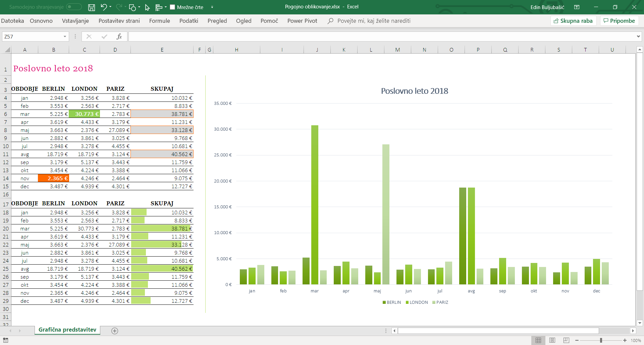Select the Select Objects pointer icon
The height and width of the screenshot is (345, 644).
tap(147, 7)
